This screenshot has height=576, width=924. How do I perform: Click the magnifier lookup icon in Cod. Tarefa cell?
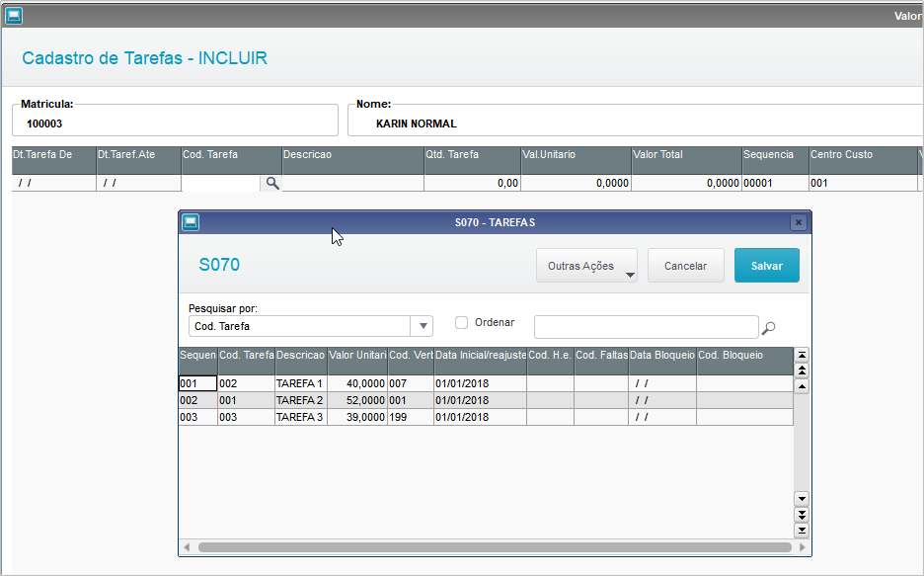(x=271, y=183)
